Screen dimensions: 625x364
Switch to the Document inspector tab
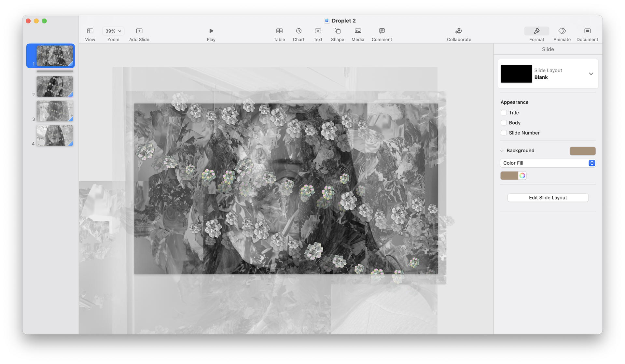click(587, 31)
